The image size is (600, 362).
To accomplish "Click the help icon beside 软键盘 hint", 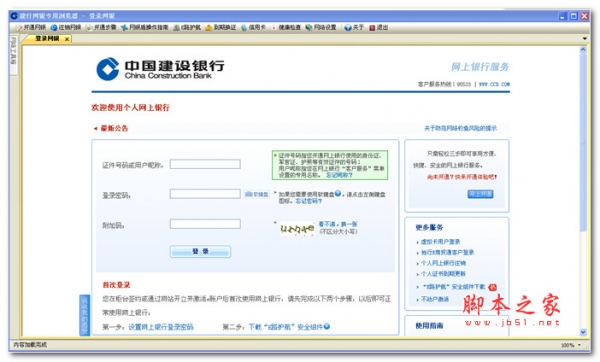I will click(338, 194).
